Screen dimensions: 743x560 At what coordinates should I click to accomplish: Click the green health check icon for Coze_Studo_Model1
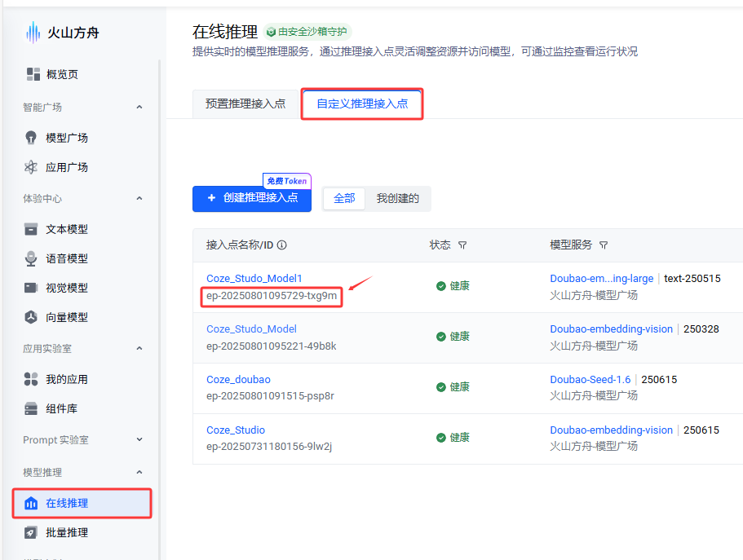(440, 285)
